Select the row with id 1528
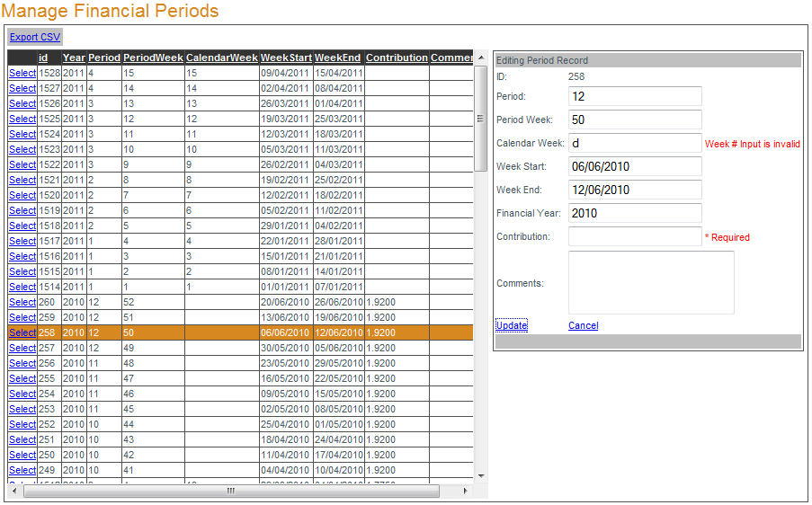 [22, 73]
